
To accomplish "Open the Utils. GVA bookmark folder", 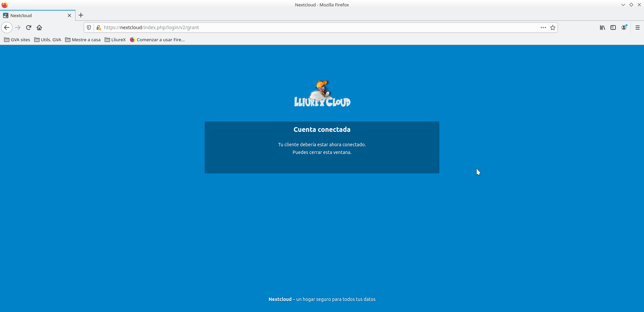I will tap(48, 40).
